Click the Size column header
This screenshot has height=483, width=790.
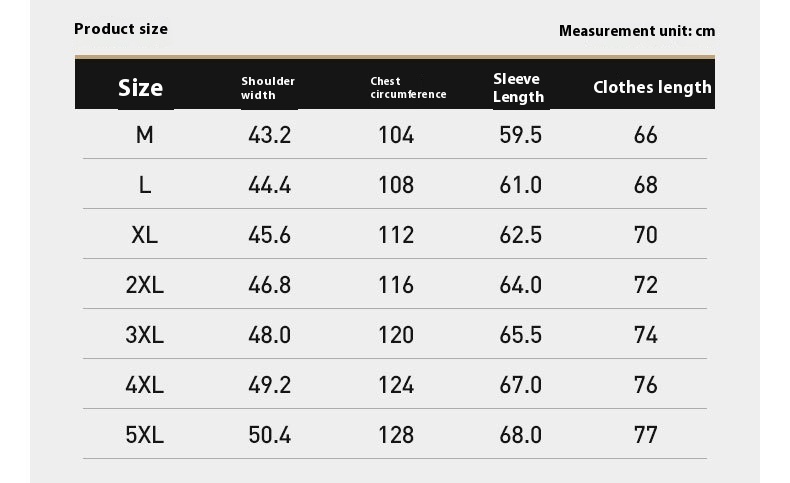click(x=141, y=88)
